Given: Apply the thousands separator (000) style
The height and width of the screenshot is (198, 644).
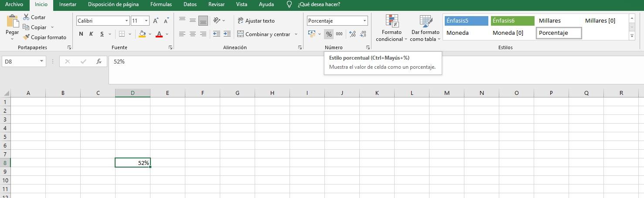Looking at the screenshot, I should coord(339,34).
